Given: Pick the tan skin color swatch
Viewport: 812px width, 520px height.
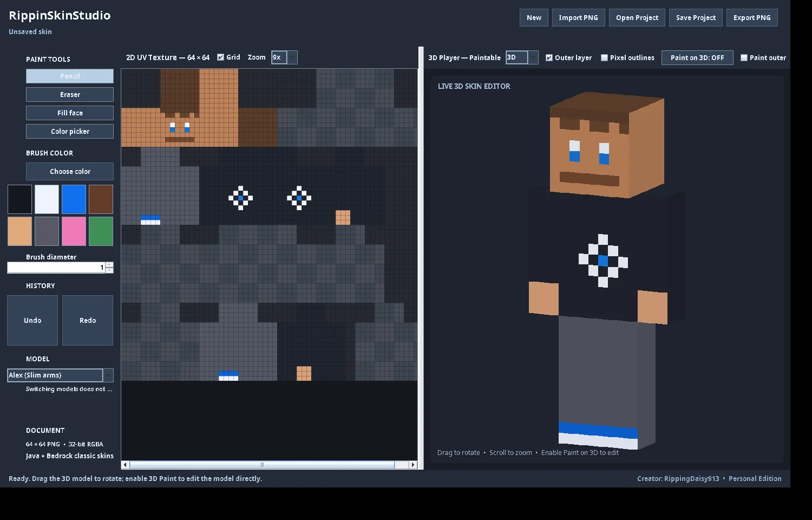Looking at the screenshot, I should point(19,231).
